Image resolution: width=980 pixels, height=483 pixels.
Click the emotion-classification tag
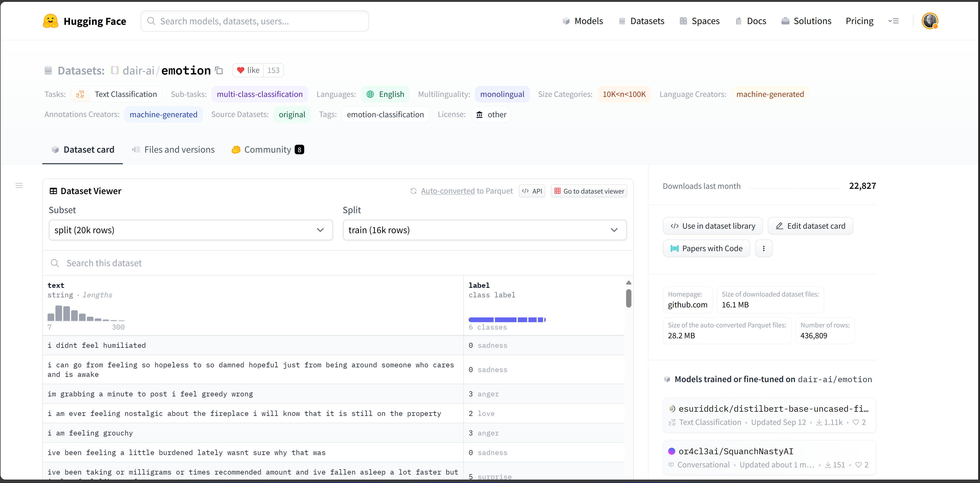(x=385, y=114)
